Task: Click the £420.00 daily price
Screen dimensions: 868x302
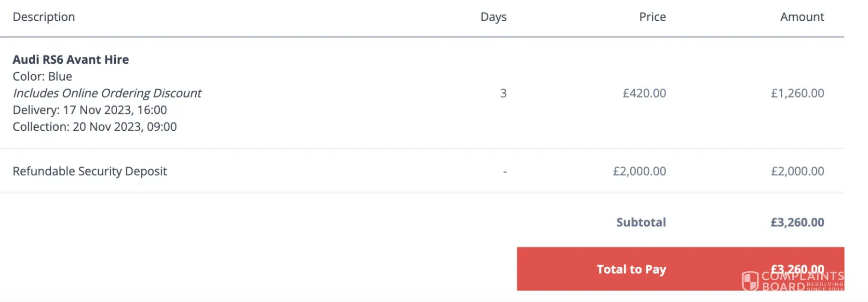Action: coord(644,93)
